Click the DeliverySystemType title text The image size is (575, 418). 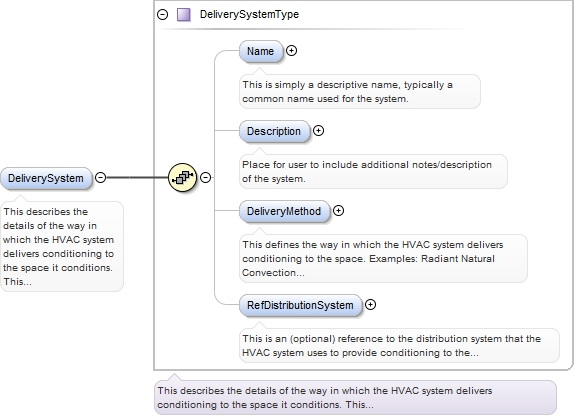[x=249, y=15]
